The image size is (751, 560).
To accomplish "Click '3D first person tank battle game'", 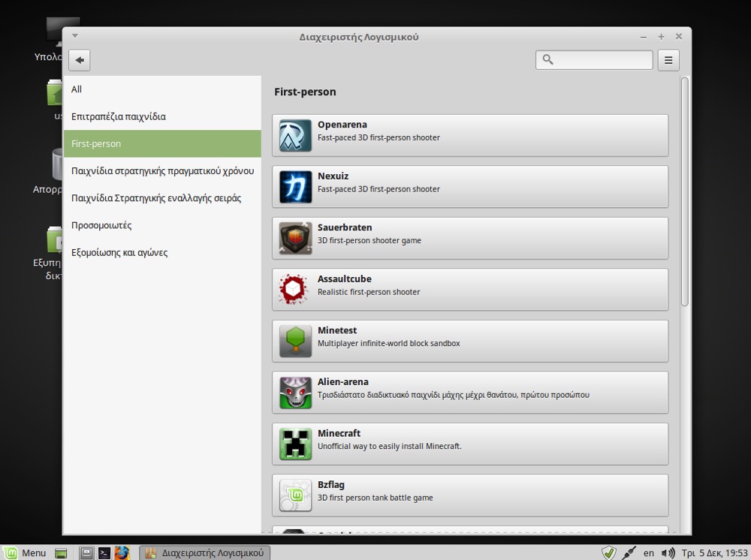I will point(375,498).
